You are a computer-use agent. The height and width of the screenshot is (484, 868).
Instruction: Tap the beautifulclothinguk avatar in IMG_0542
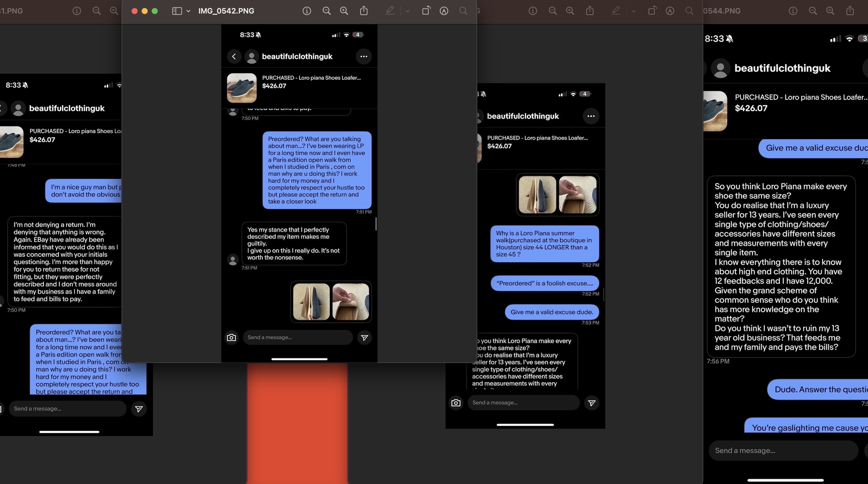(x=252, y=56)
